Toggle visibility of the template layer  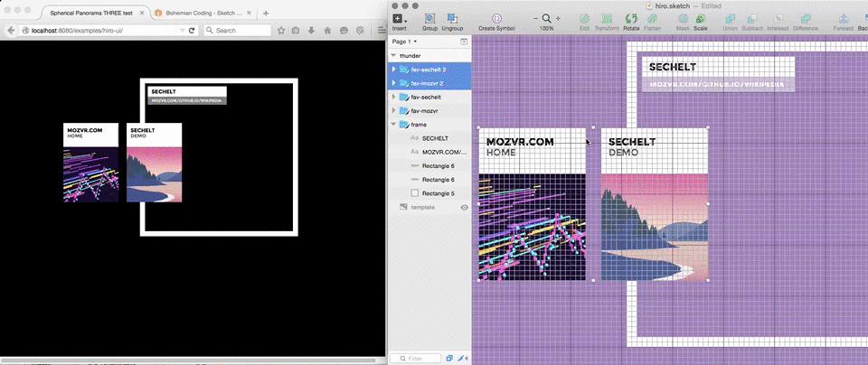(465, 208)
